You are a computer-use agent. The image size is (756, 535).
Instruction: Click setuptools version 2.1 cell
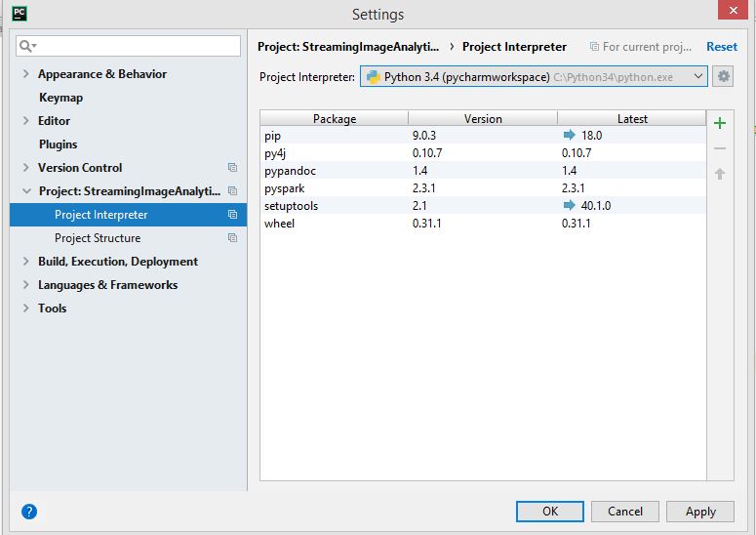point(419,206)
